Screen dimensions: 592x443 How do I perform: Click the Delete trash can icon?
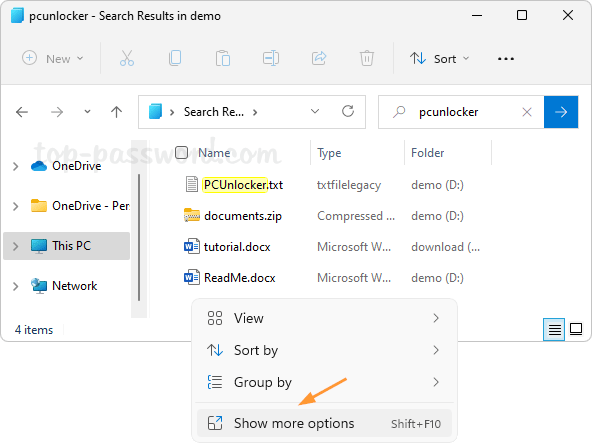pos(367,59)
